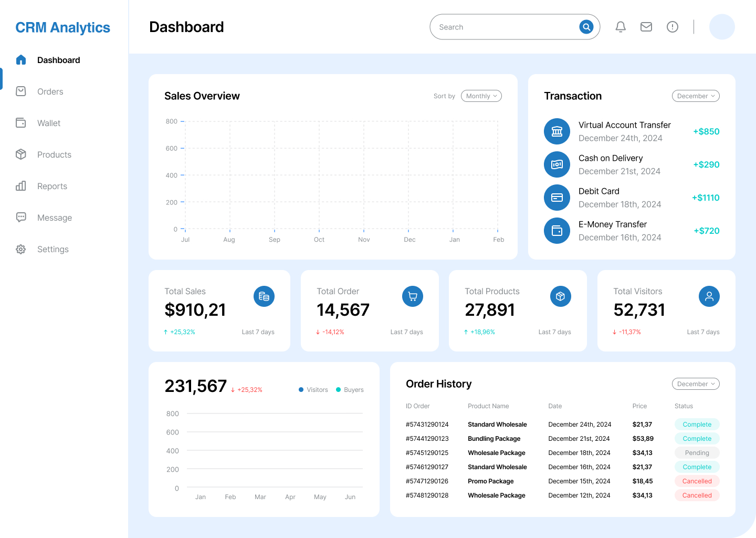Select the Cash on Delivery icon
The height and width of the screenshot is (538, 756).
[x=557, y=164]
